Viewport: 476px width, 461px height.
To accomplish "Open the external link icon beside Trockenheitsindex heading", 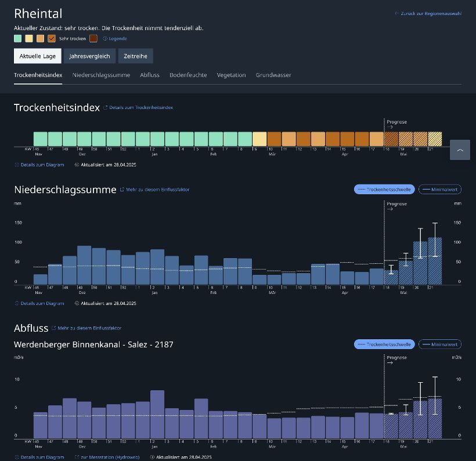I will [105, 107].
